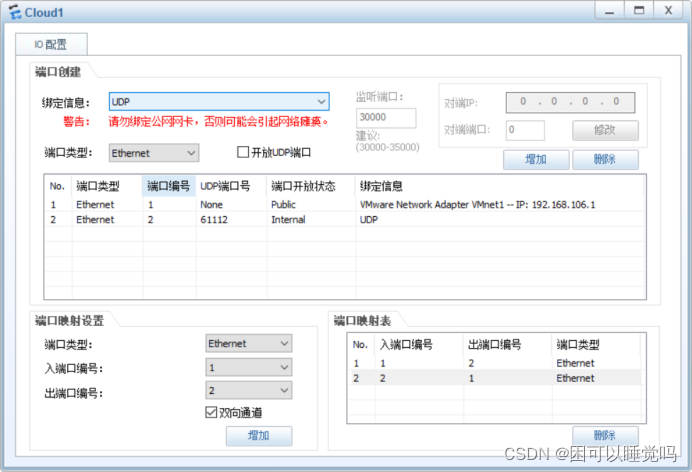Switch to the IO 配置 tab
The image size is (692, 472).
pyautogui.click(x=51, y=44)
